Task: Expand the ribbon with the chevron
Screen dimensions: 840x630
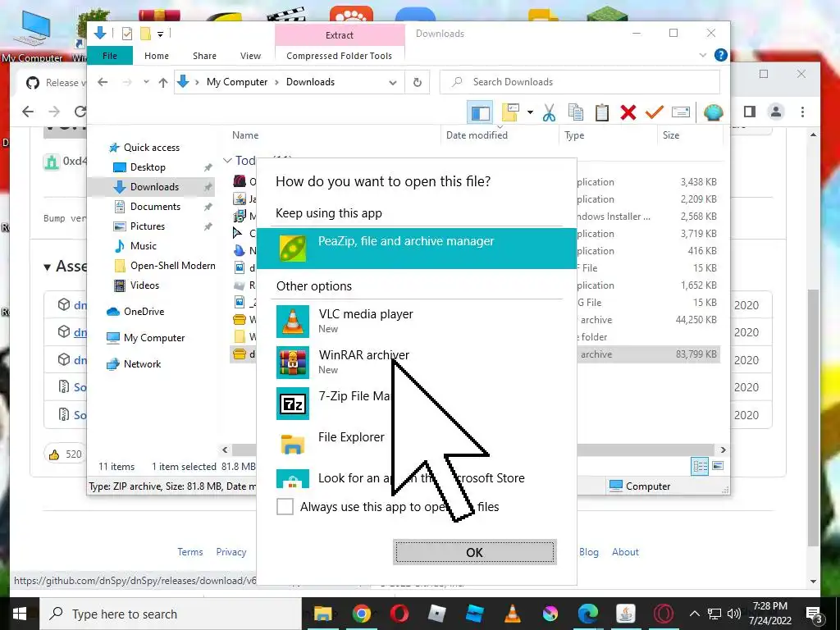Action: (x=703, y=55)
